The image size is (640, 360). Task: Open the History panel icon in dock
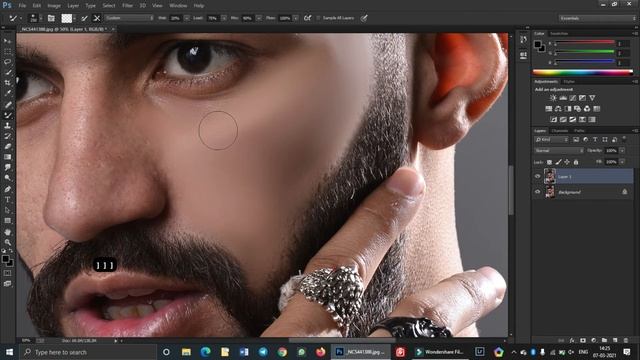tap(524, 40)
